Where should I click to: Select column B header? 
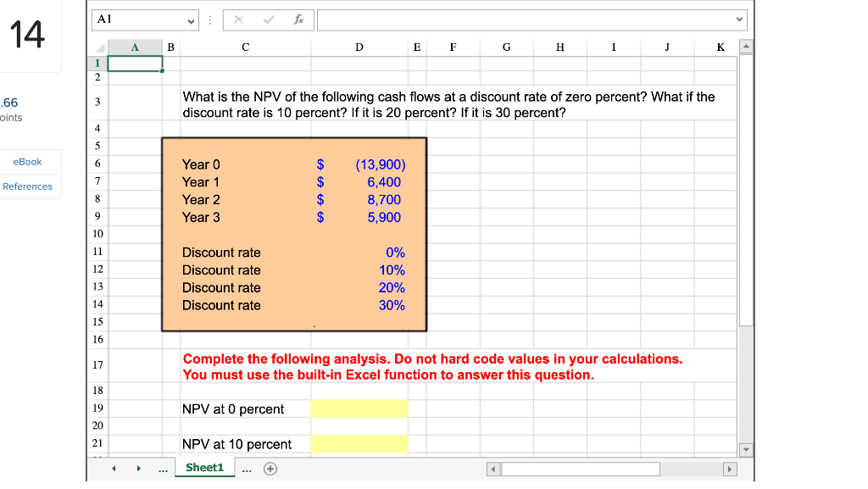point(171,47)
